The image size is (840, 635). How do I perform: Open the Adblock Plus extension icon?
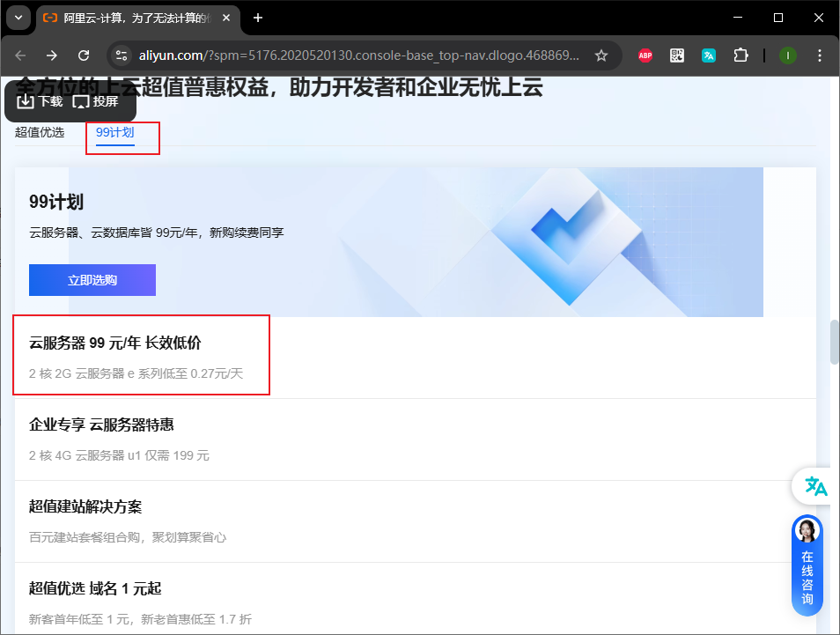pos(645,55)
